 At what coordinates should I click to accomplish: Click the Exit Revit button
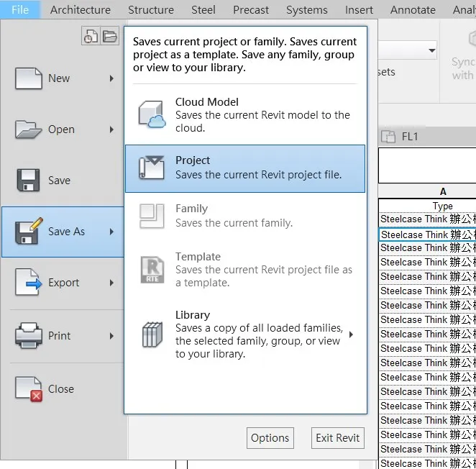pos(337,438)
